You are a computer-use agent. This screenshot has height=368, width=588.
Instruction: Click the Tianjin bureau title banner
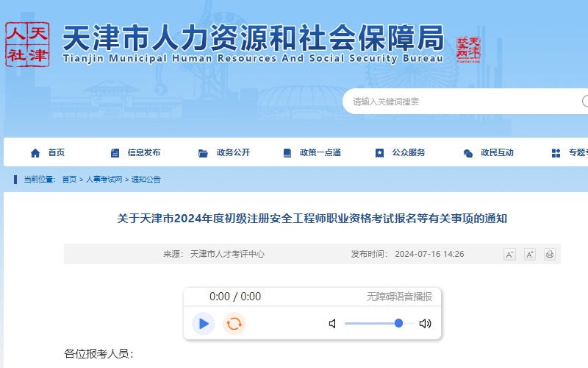pos(254,44)
